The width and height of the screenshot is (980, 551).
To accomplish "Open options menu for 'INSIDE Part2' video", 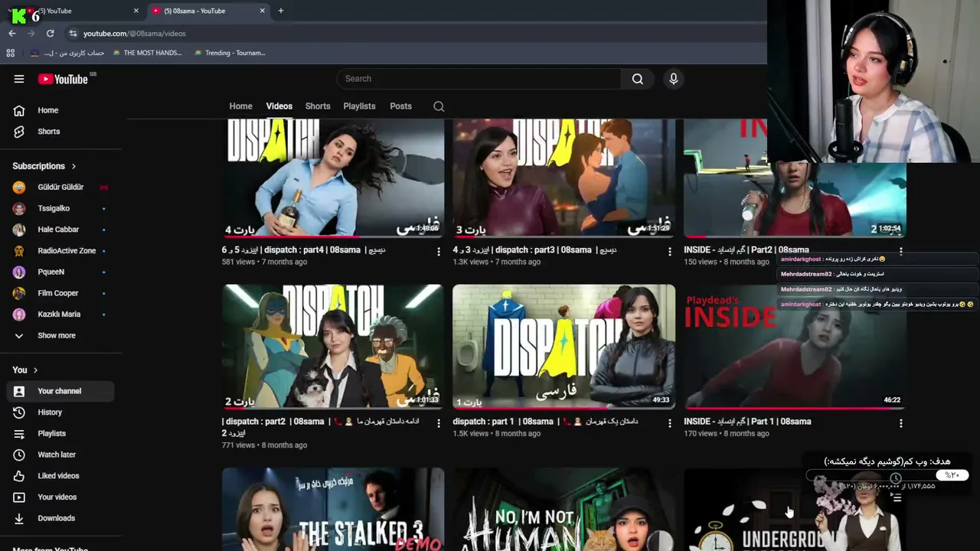I will tap(901, 251).
